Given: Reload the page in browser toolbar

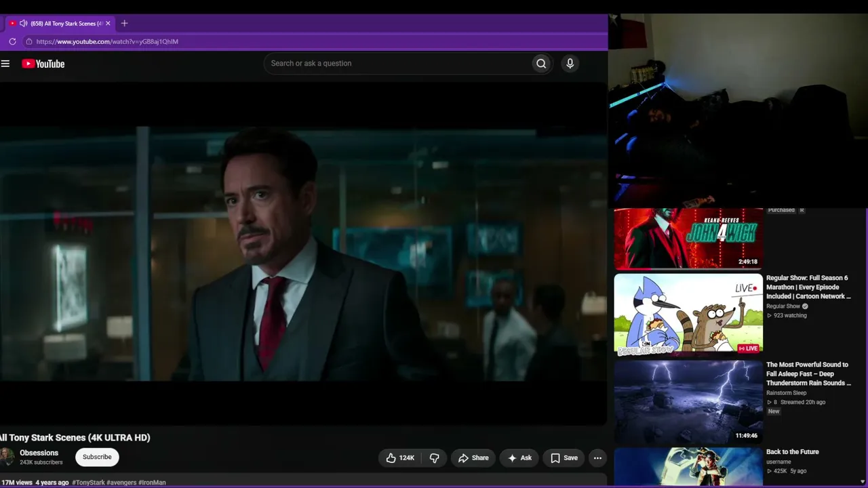Looking at the screenshot, I should (x=12, y=41).
